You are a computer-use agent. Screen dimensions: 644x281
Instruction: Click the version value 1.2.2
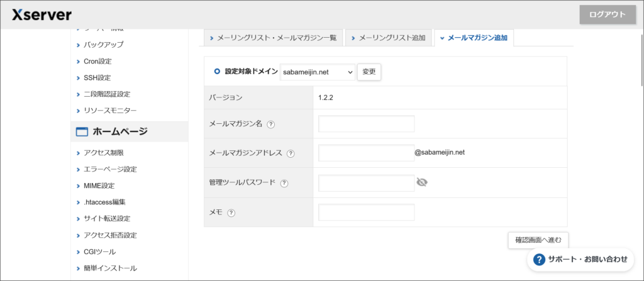click(x=326, y=98)
